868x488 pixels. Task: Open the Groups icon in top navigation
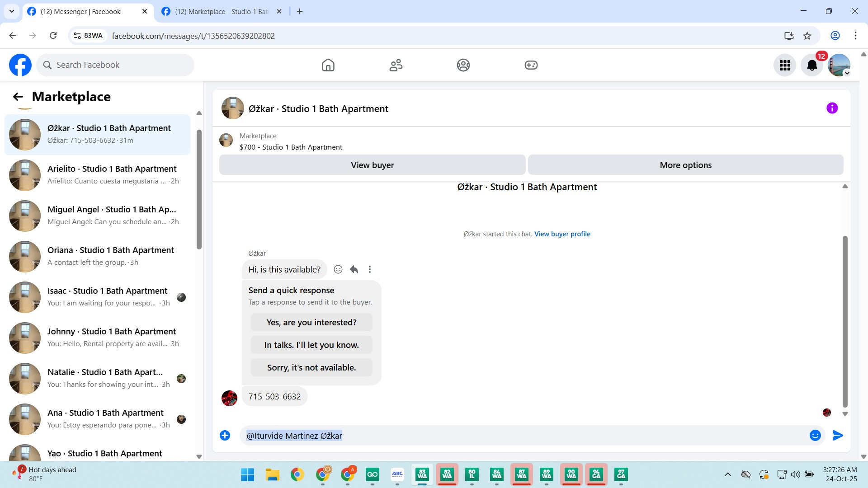click(463, 65)
